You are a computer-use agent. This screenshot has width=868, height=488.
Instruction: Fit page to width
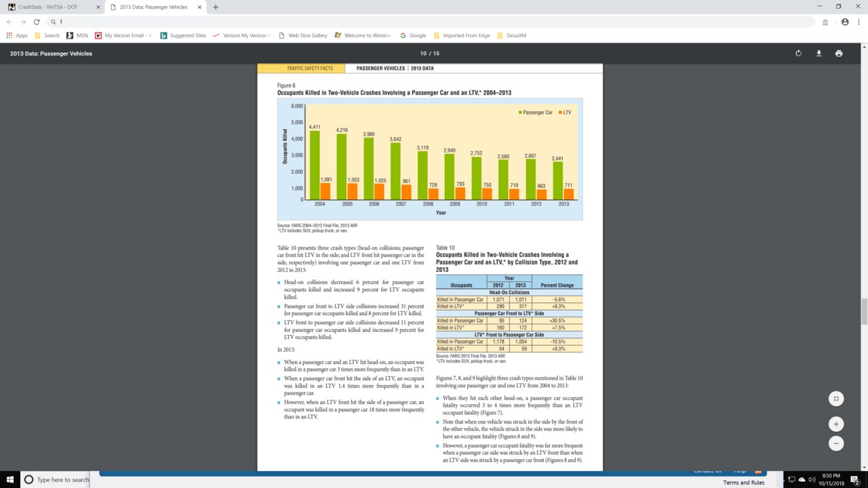pyautogui.click(x=836, y=399)
